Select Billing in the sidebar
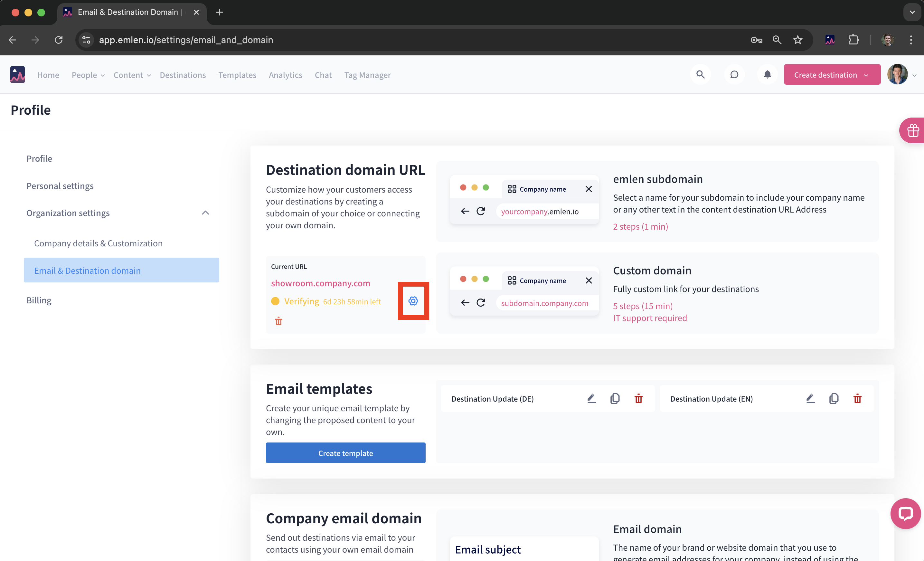 [39, 300]
